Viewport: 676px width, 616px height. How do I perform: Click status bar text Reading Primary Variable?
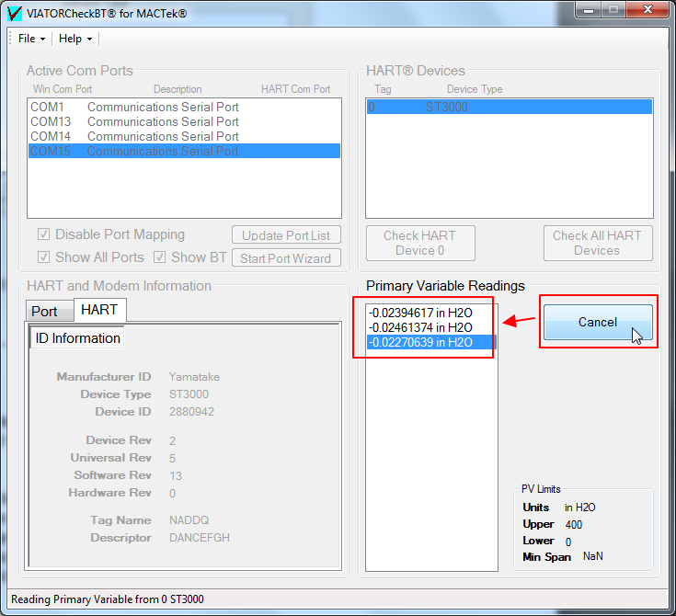pyautogui.click(x=108, y=599)
